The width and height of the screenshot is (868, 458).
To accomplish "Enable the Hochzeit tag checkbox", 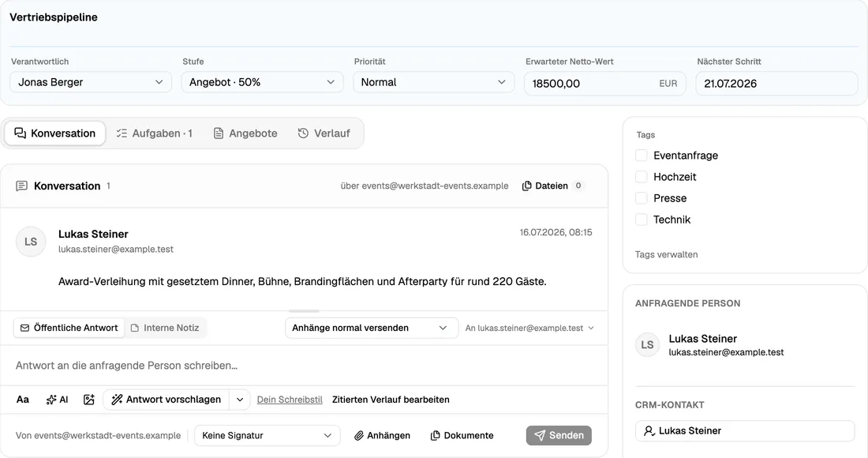I will coord(641,177).
